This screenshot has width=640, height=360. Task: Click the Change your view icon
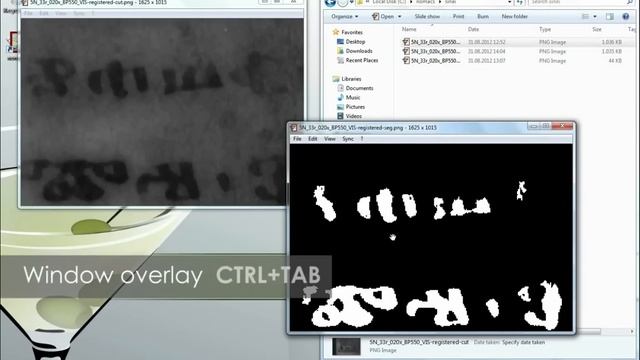point(585,16)
